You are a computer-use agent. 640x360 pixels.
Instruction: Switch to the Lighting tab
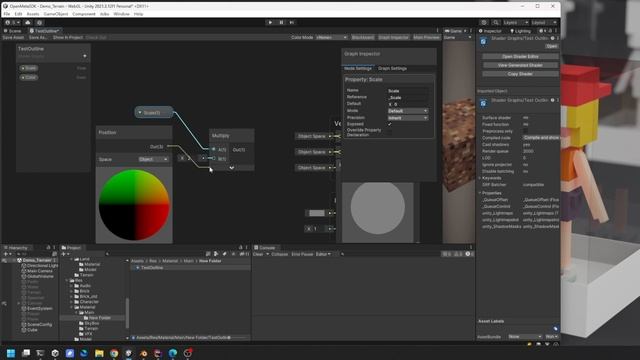tap(520, 31)
